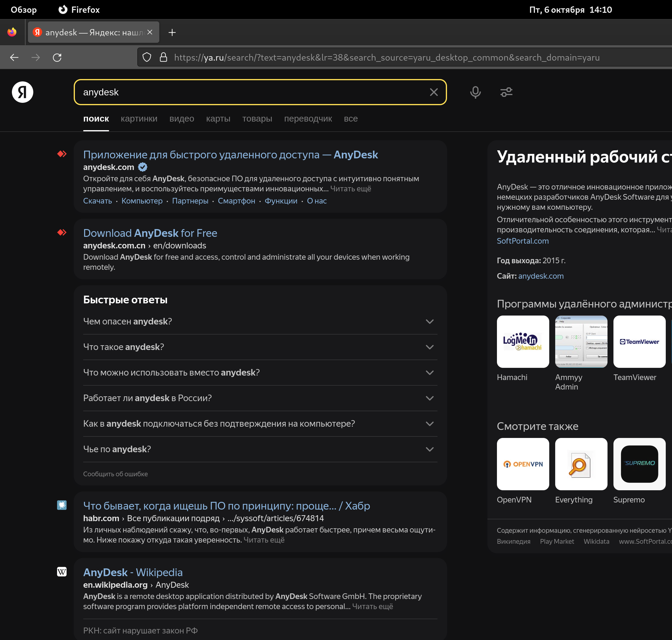Open search settings sliders icon
The image size is (672, 640).
506,92
